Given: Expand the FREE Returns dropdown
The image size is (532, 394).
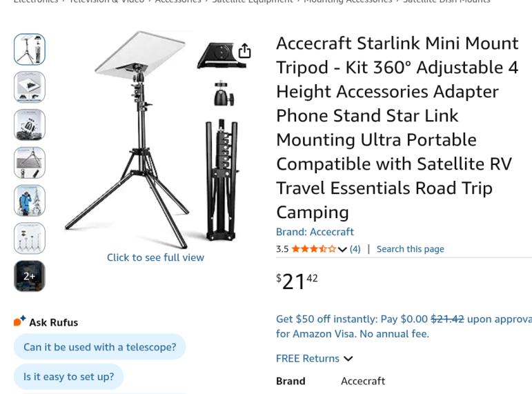Looking at the screenshot, I should (348, 358).
